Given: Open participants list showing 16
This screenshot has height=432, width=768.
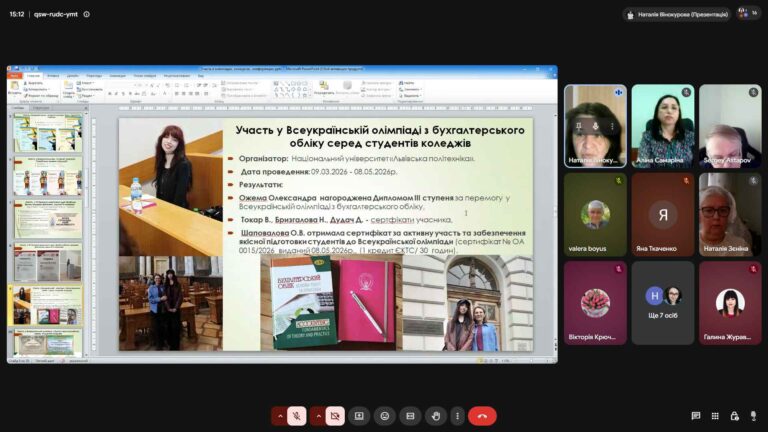Looking at the screenshot, I should [749, 13].
